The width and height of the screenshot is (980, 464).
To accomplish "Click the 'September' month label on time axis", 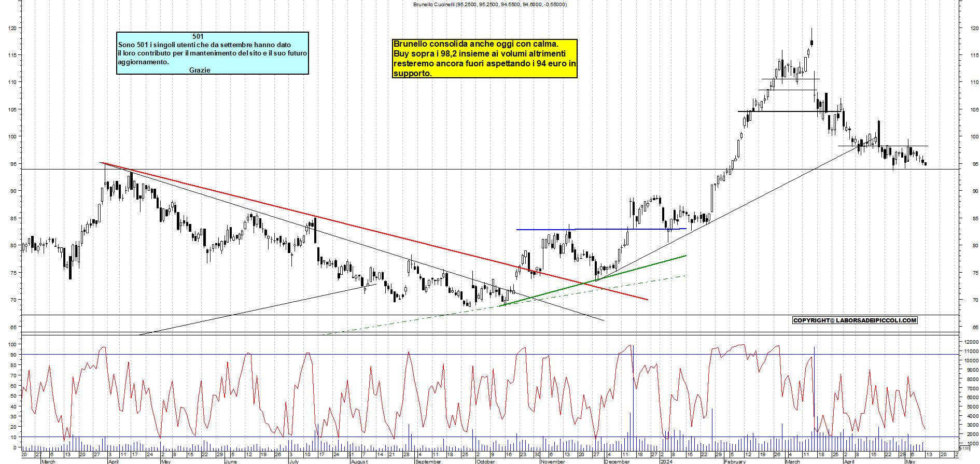I will [x=428, y=461].
